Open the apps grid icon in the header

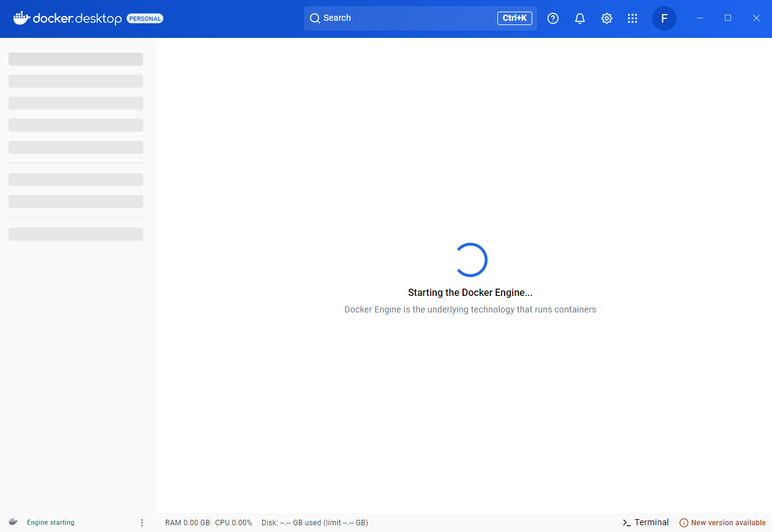click(633, 18)
